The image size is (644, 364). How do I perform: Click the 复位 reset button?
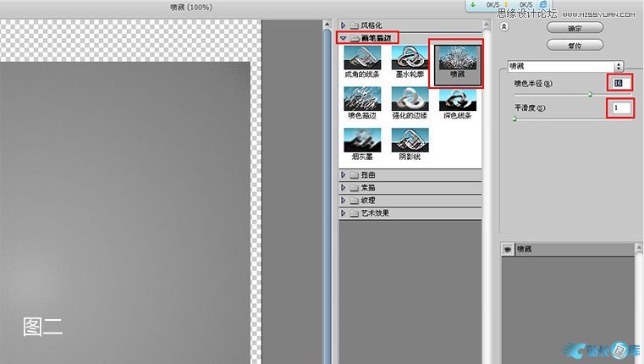pyautogui.click(x=575, y=43)
